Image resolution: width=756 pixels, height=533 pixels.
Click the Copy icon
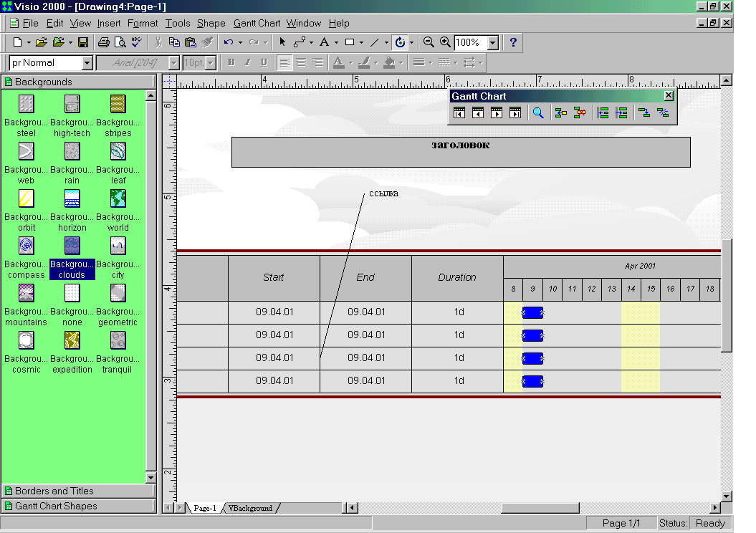coord(174,42)
